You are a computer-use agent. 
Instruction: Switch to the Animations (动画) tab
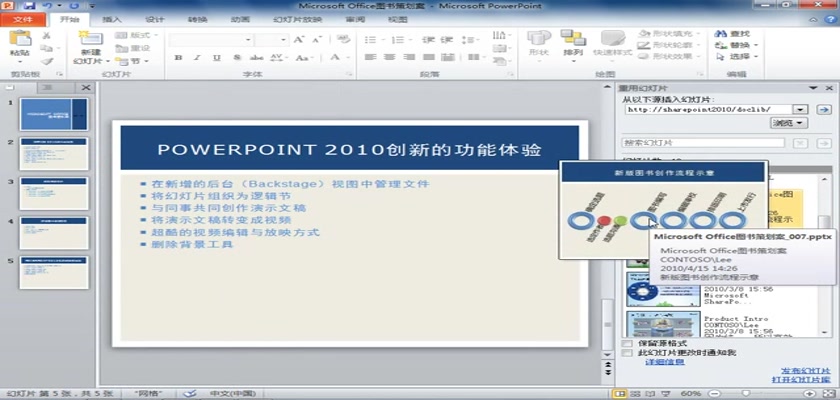pyautogui.click(x=241, y=20)
